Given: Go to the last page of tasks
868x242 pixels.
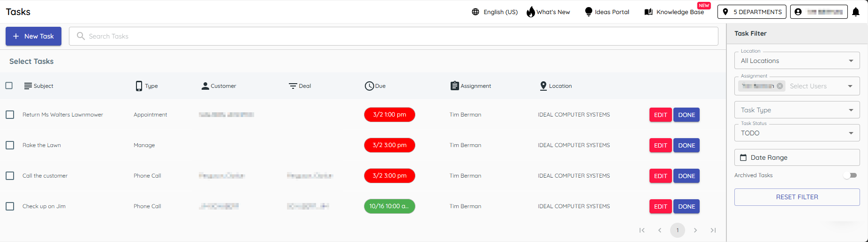Looking at the screenshot, I should pyautogui.click(x=713, y=230).
